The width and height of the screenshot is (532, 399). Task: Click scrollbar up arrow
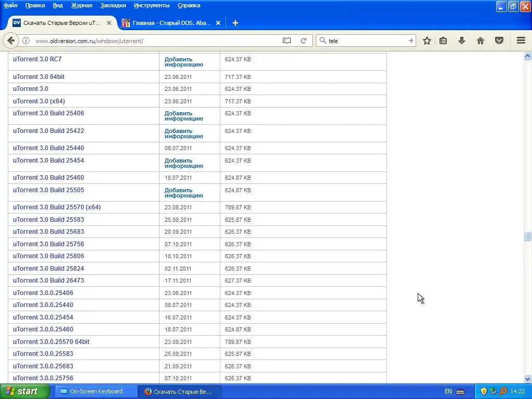pyautogui.click(x=527, y=56)
